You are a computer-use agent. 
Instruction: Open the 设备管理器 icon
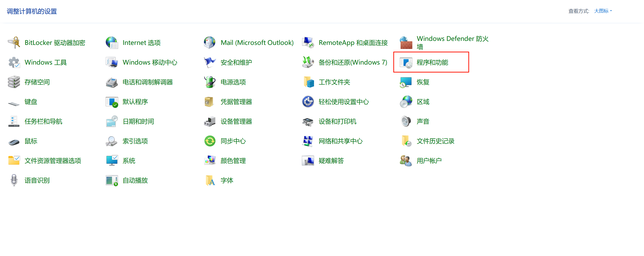pos(210,122)
